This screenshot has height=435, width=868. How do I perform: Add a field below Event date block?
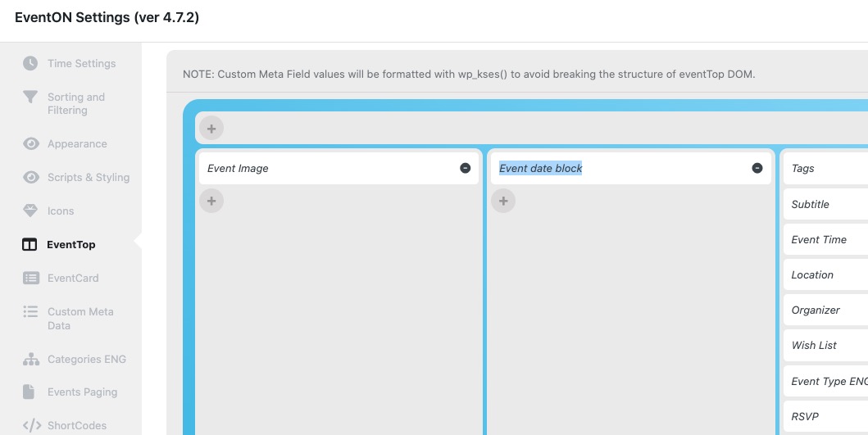click(503, 201)
